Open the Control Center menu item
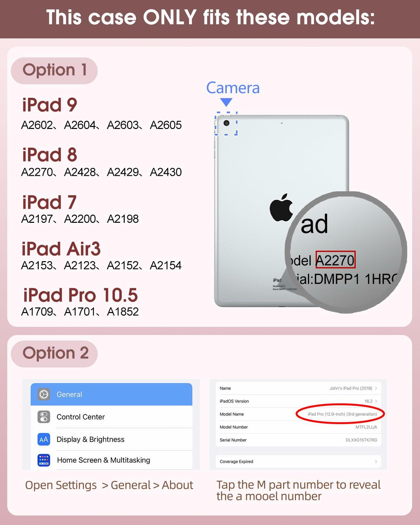 pyautogui.click(x=111, y=417)
